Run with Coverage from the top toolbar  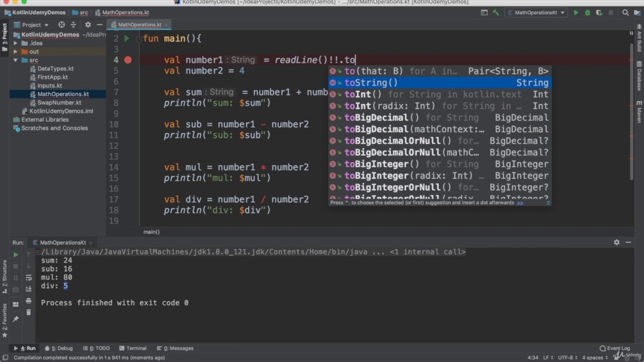598,13
